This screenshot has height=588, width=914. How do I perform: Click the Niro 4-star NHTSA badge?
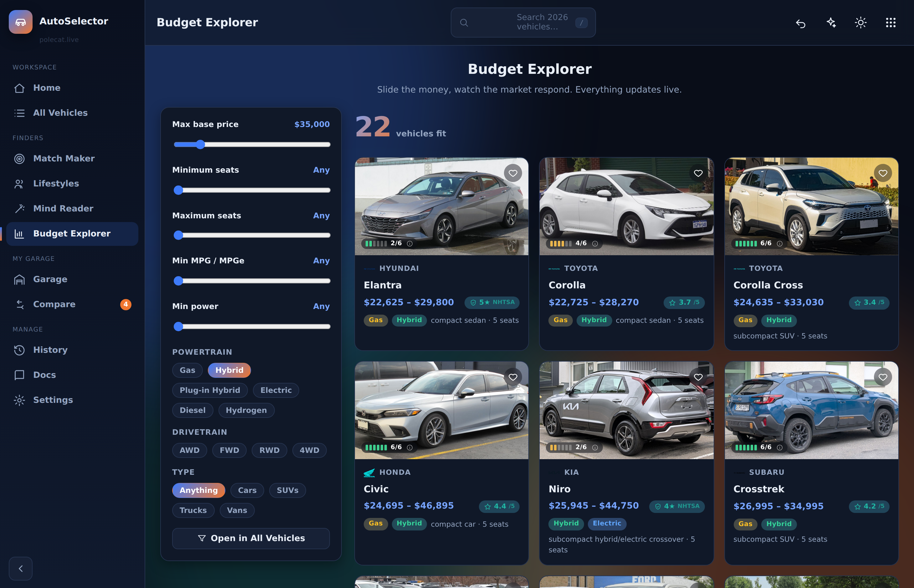pos(677,506)
